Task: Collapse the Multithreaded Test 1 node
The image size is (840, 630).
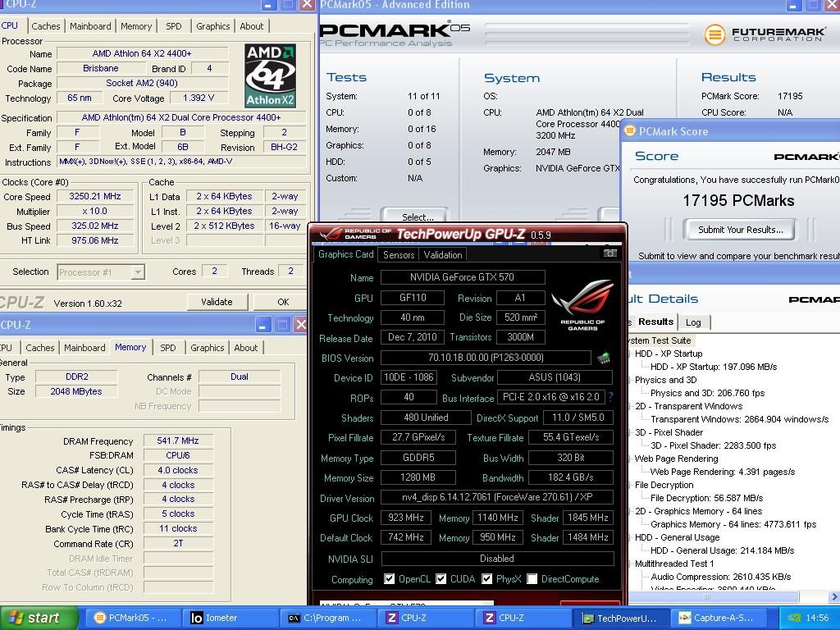Action: coord(629,564)
